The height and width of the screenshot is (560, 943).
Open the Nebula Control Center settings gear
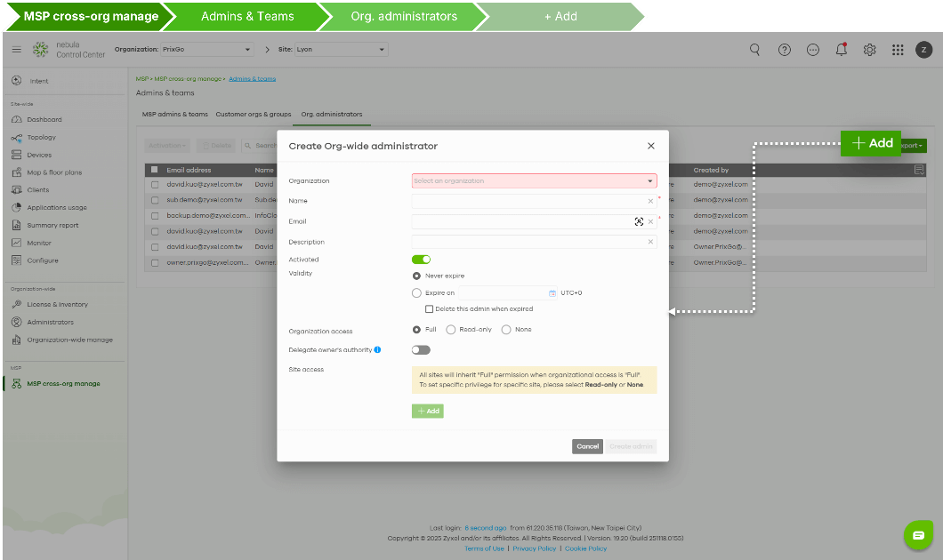(869, 50)
